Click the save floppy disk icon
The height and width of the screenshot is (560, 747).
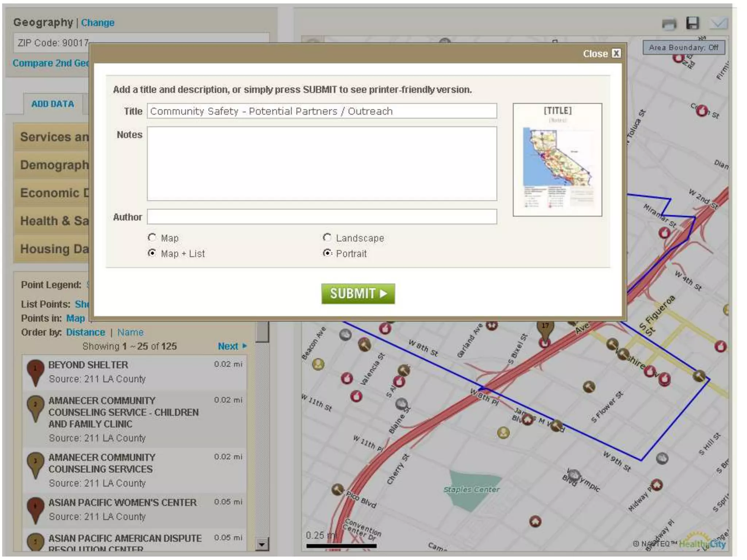tap(693, 23)
